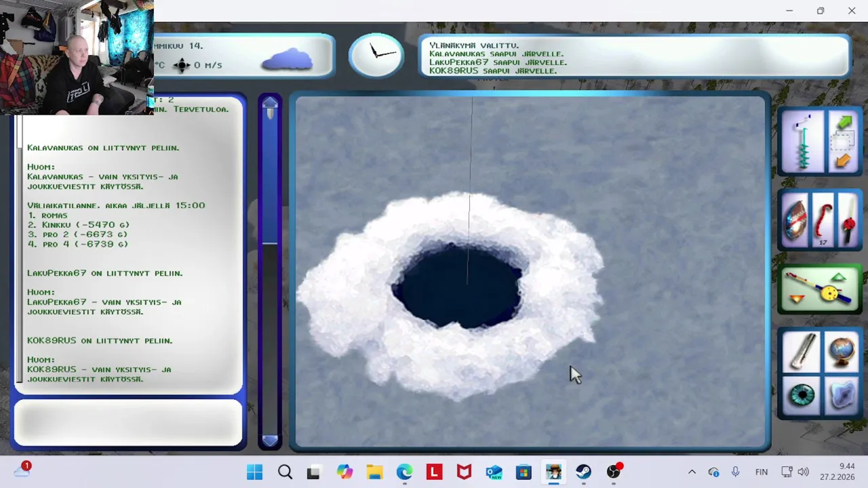The width and height of the screenshot is (868, 488).
Task: Click 'Ylänäkymä valittu.' status message
Action: [474, 45]
